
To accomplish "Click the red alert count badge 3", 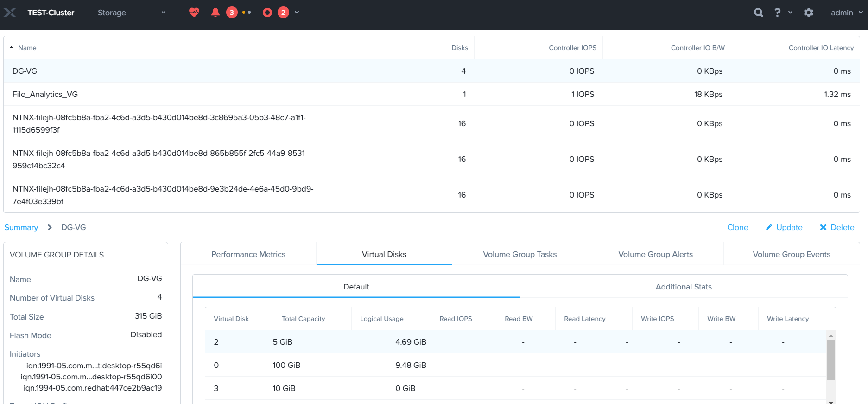I will (x=232, y=13).
